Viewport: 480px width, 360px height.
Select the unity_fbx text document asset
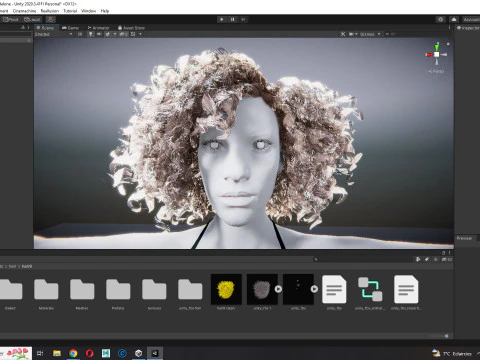pyautogui.click(x=334, y=289)
